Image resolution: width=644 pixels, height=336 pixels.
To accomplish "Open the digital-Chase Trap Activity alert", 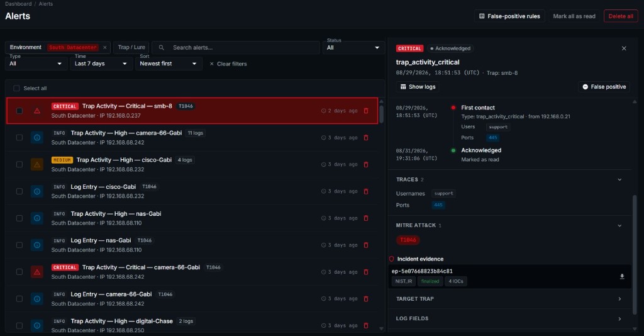I will pyautogui.click(x=192, y=324).
